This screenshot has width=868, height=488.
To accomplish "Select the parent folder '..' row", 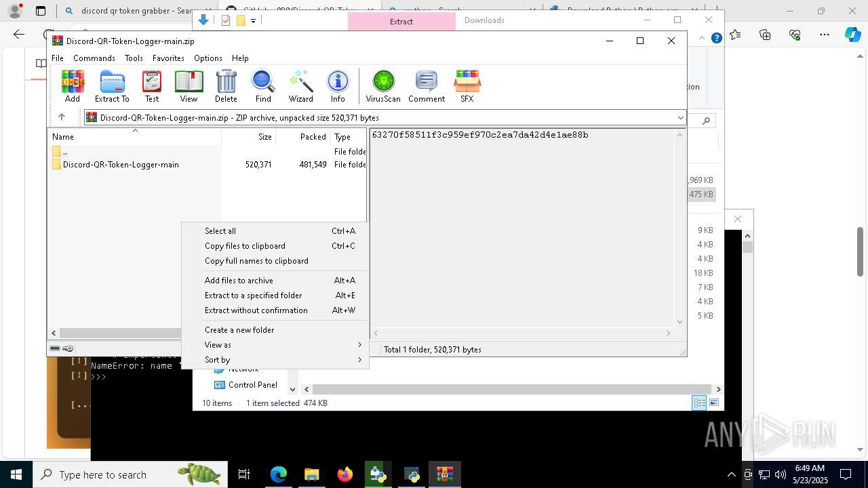I will pyautogui.click(x=208, y=152).
